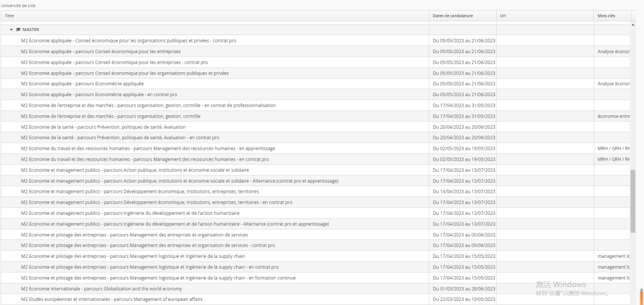Click the Mots clés column header
The width and height of the screenshot is (644, 305).
point(612,16)
